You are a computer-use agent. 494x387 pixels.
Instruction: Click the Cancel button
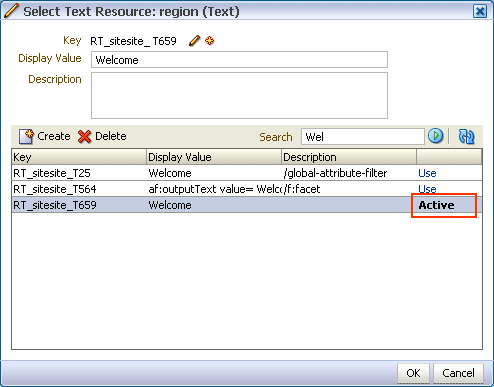pyautogui.click(x=458, y=373)
